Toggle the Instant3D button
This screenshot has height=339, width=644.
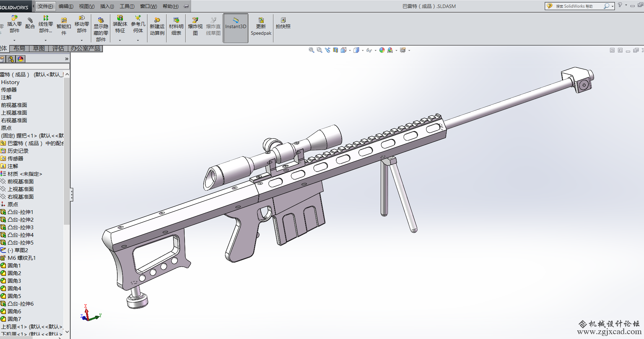(x=236, y=28)
